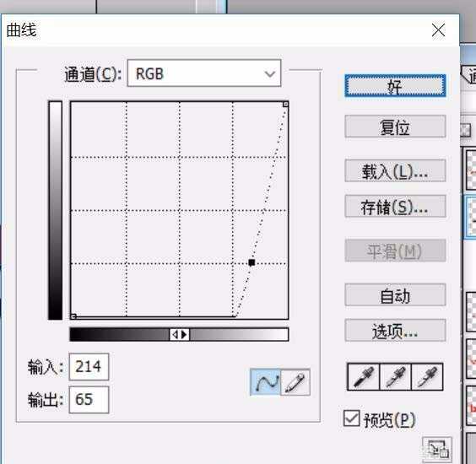Viewport: 476px width, 464px height.
Task: Select the black control point on curve
Action: coord(252,262)
